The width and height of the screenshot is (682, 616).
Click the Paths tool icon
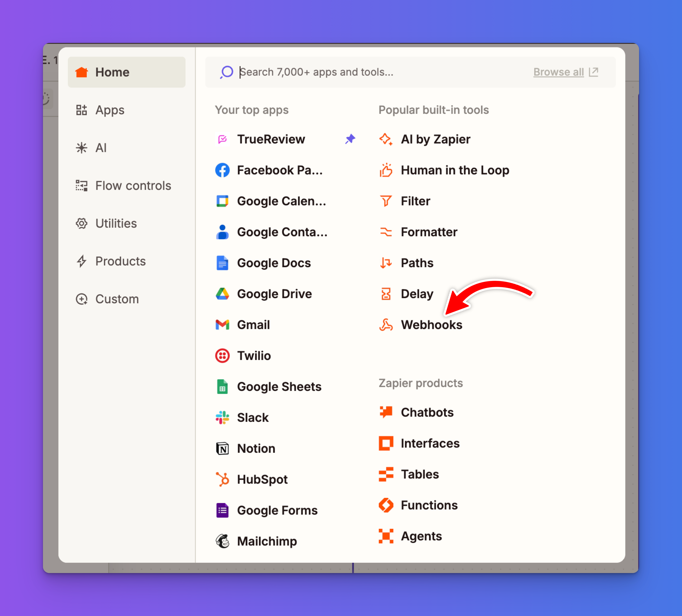(x=386, y=263)
